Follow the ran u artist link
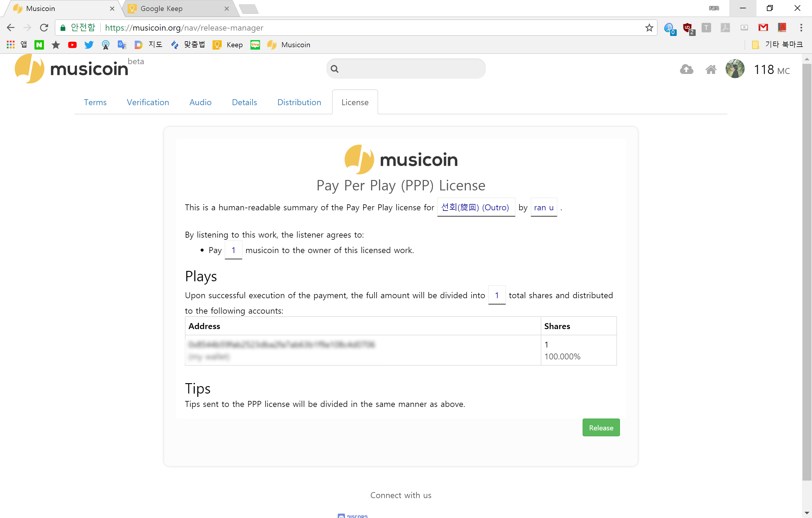The height and width of the screenshot is (518, 812). click(x=544, y=207)
